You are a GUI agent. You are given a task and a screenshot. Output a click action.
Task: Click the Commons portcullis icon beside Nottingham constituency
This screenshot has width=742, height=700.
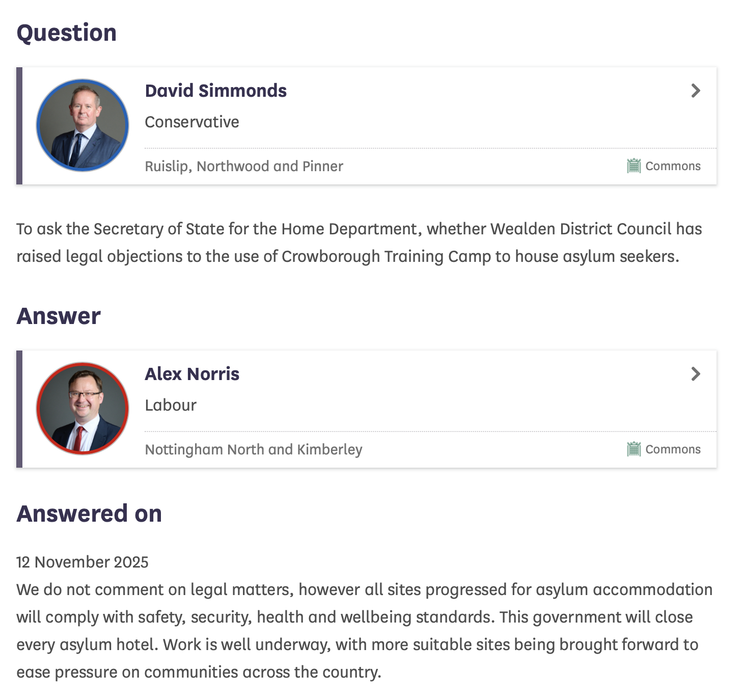[634, 449]
